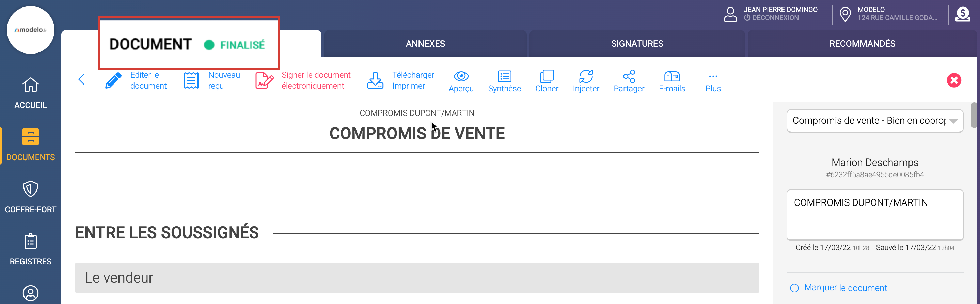The image size is (980, 304).
Task: Switch to the Annexes tab
Action: click(x=425, y=44)
